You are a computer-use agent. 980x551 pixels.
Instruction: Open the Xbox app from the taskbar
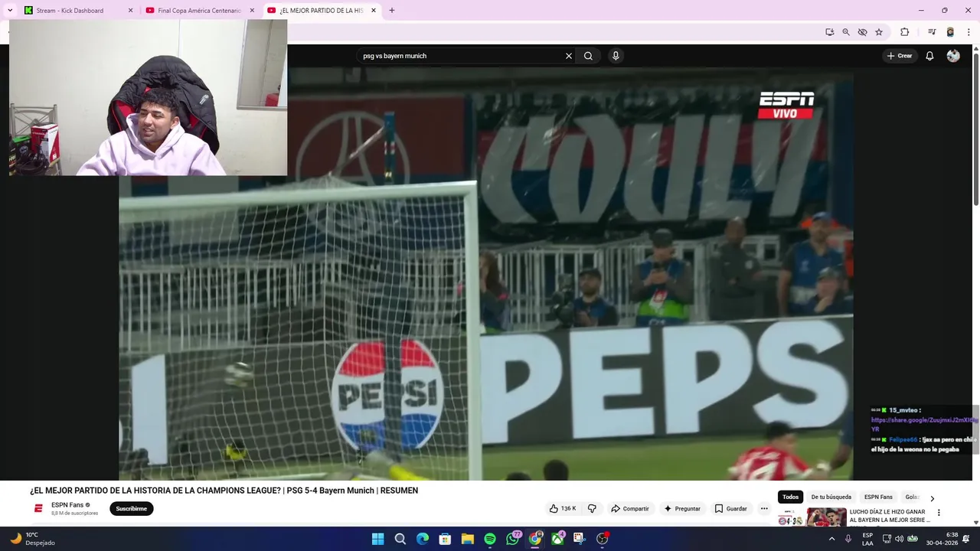[x=558, y=539]
